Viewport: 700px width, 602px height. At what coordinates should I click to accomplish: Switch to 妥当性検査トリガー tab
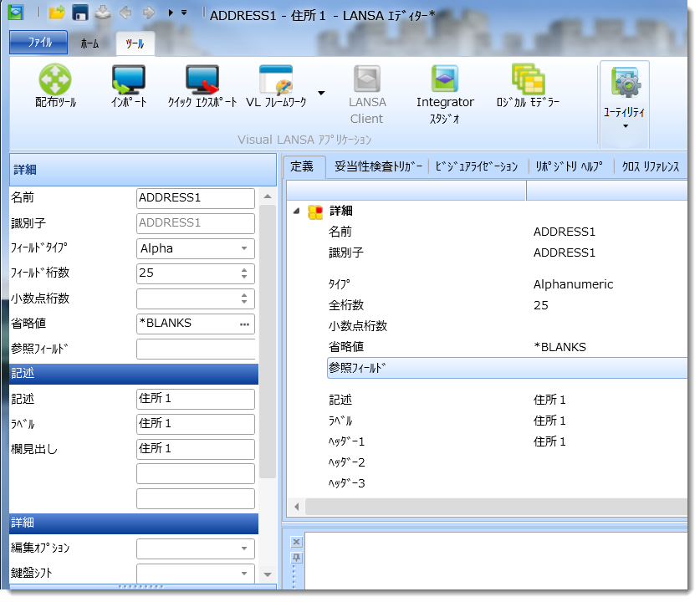point(378,166)
